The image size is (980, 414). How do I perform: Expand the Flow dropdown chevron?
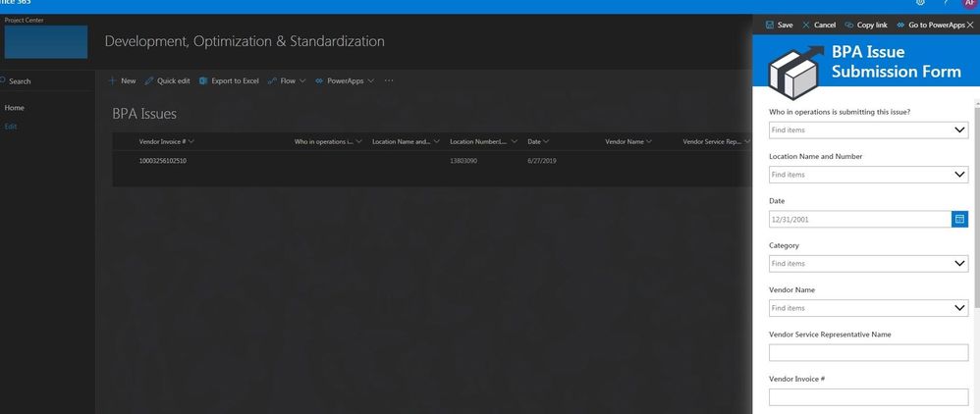pyautogui.click(x=302, y=80)
